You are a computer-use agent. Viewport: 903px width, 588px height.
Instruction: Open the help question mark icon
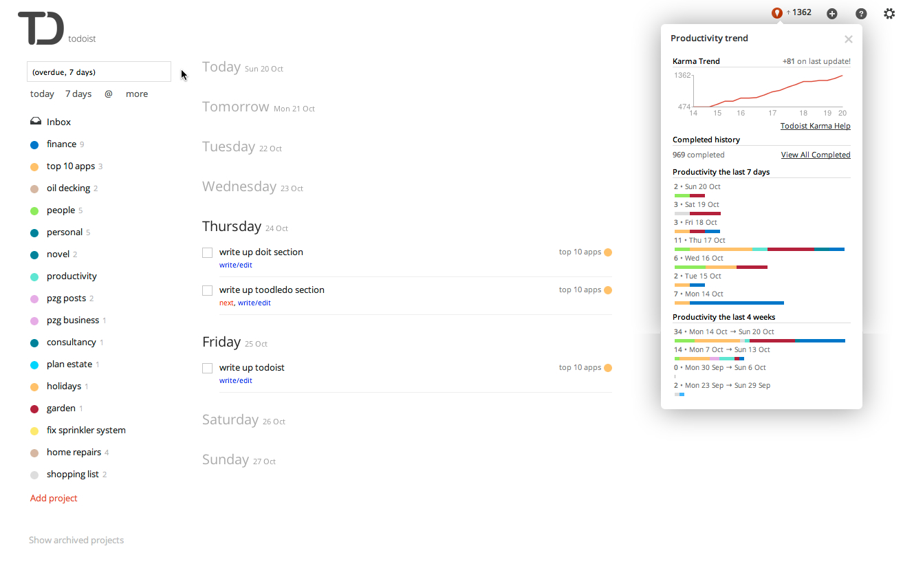click(x=860, y=14)
